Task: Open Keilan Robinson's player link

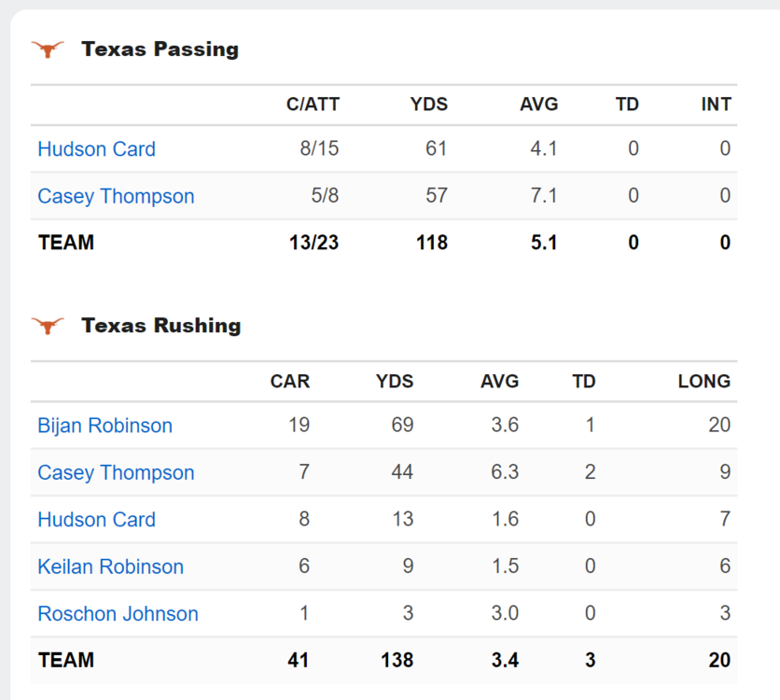Action: (x=110, y=567)
